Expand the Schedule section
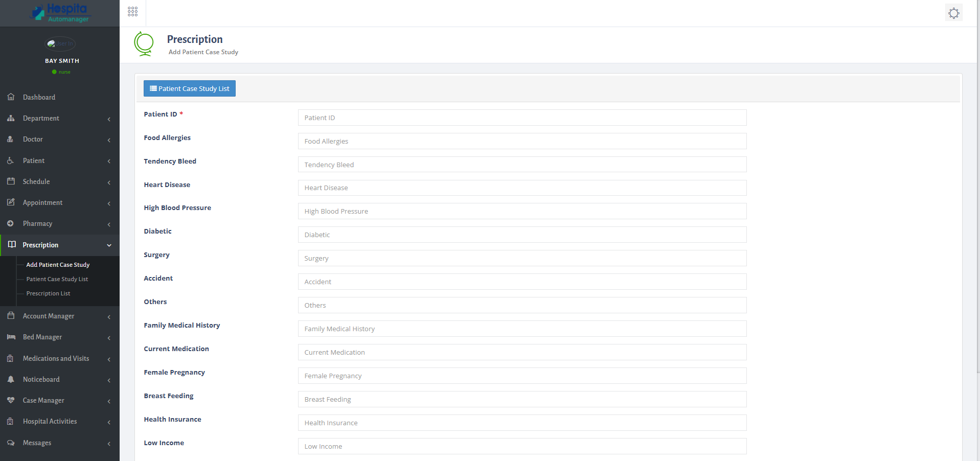The width and height of the screenshot is (980, 461). pyautogui.click(x=108, y=182)
